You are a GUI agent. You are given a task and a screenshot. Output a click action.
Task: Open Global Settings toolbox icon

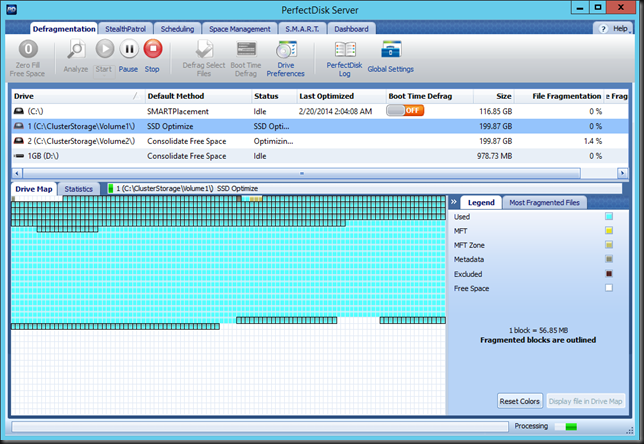(x=391, y=49)
